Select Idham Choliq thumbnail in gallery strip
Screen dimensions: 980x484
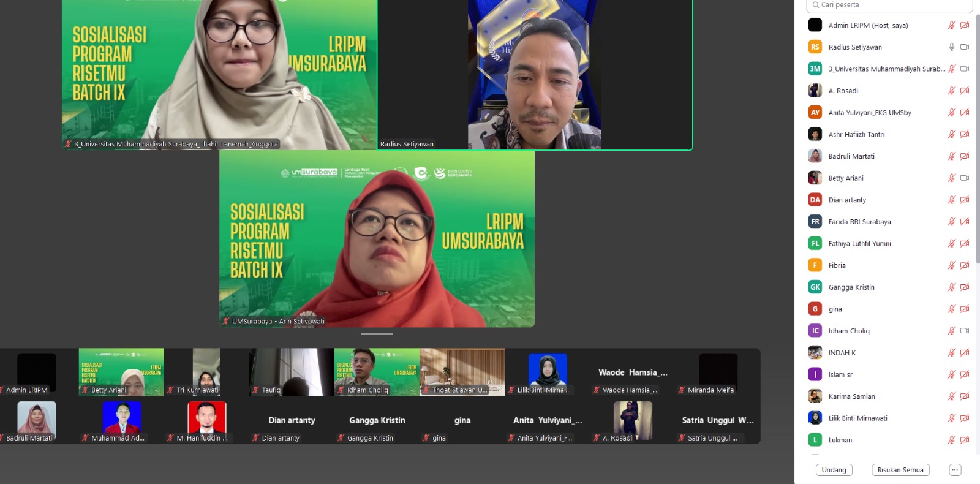pyautogui.click(x=377, y=372)
